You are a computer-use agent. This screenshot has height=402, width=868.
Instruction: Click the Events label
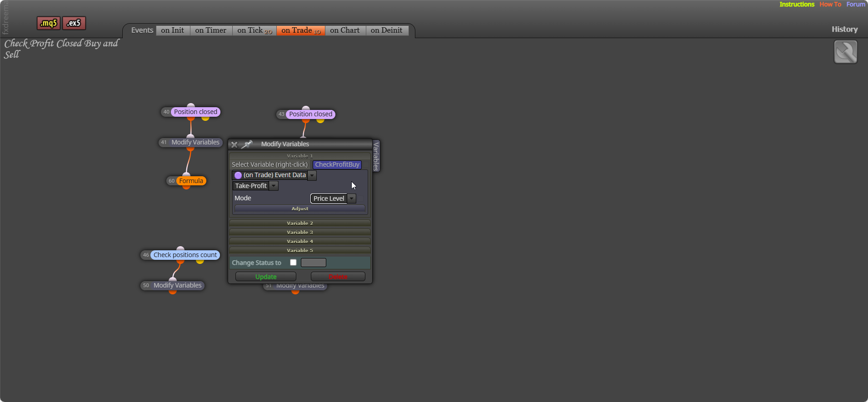click(x=142, y=30)
